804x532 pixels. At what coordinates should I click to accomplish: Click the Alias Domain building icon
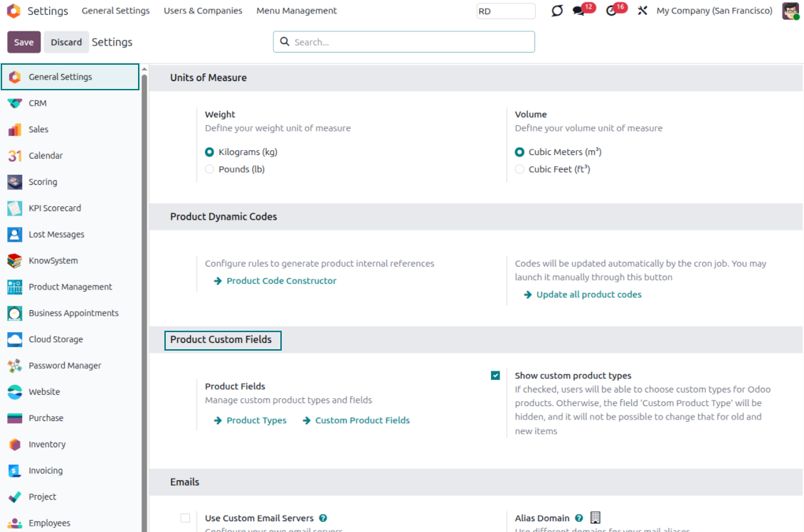(x=596, y=518)
